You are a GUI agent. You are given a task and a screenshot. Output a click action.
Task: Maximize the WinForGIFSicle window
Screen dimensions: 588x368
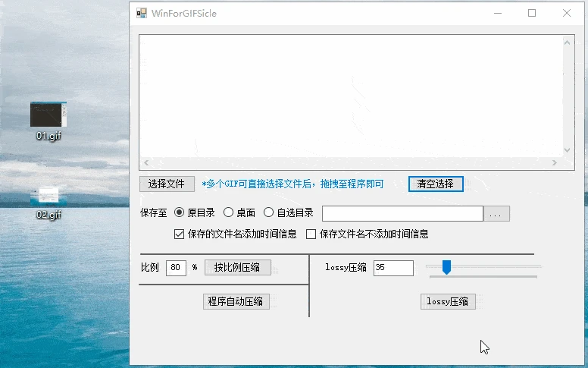[x=532, y=13]
